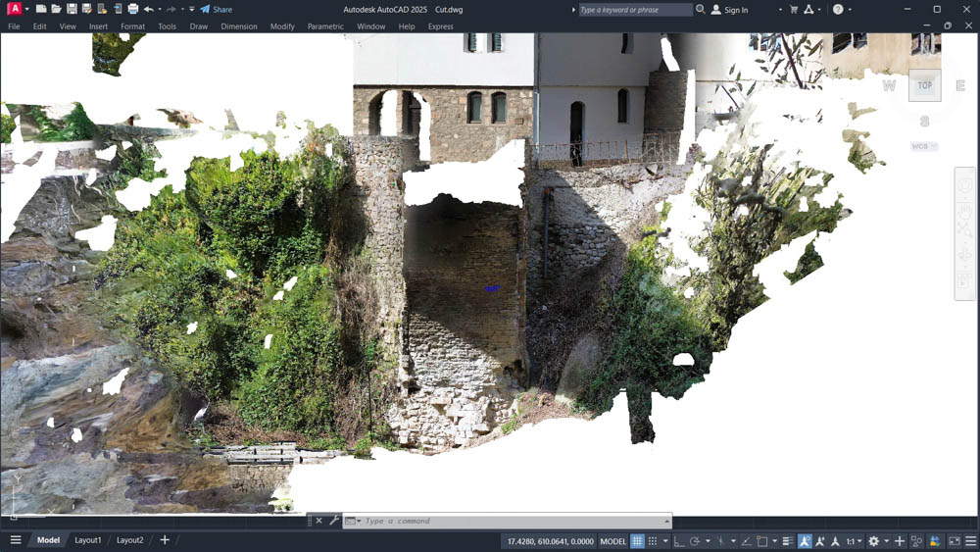
Task: Open the Express menu
Action: click(441, 26)
